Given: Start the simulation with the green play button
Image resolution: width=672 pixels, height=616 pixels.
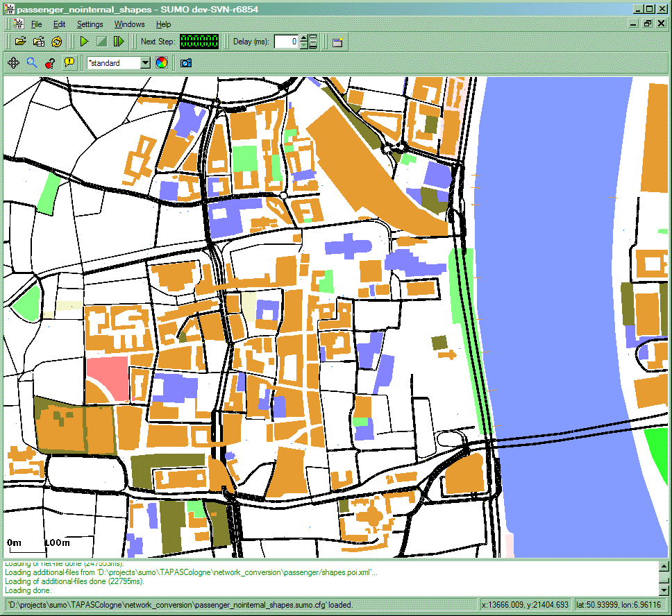Looking at the screenshot, I should tap(84, 42).
